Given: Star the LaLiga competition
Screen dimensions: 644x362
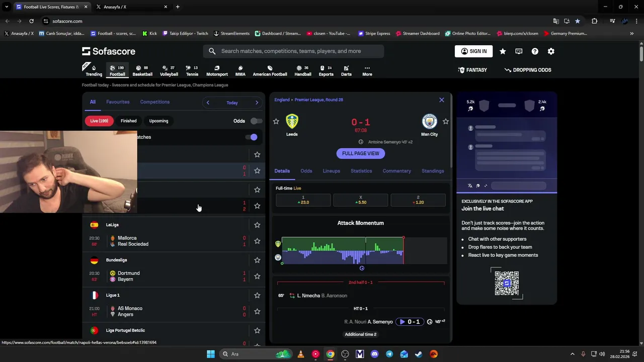Looking at the screenshot, I should click(257, 225).
